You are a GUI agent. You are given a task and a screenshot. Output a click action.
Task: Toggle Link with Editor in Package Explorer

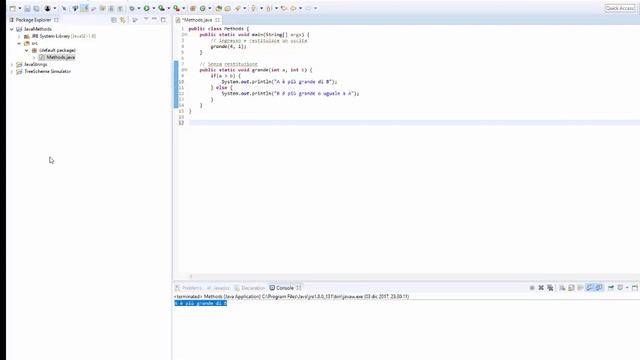[122, 20]
